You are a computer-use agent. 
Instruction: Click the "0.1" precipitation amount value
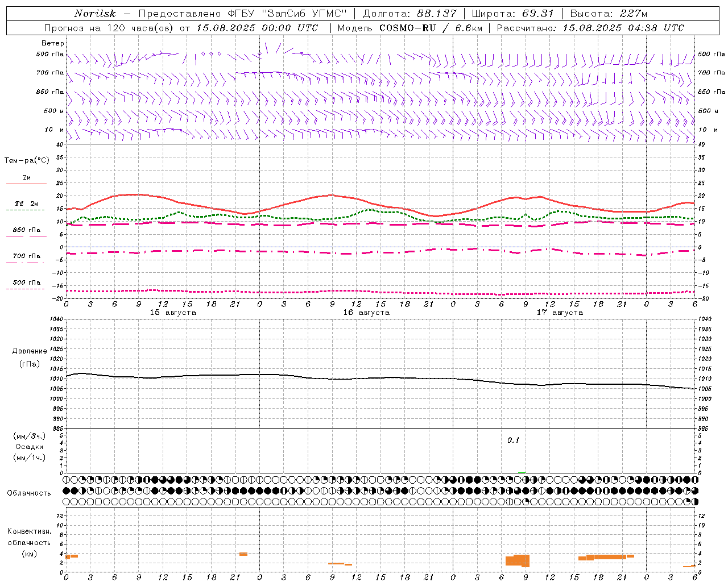coord(514,440)
